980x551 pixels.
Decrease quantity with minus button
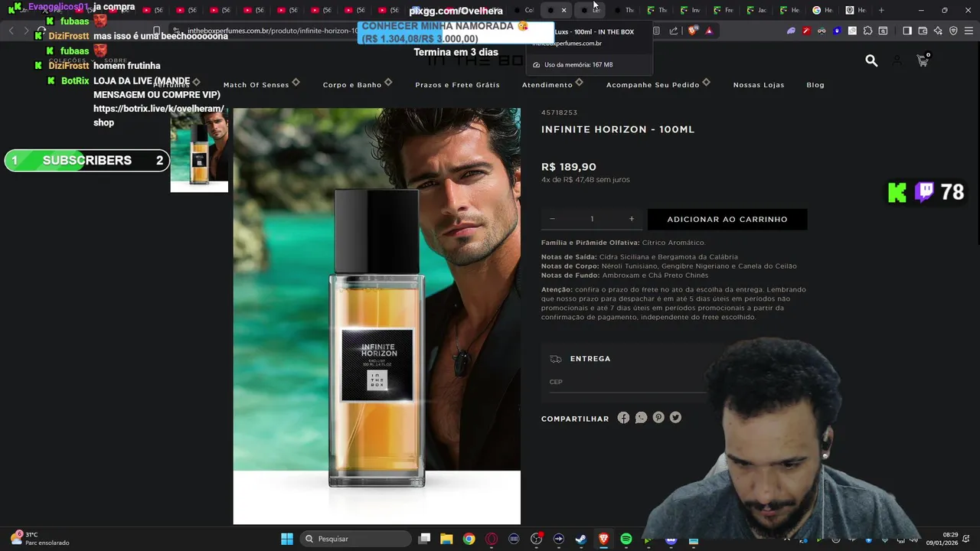click(552, 219)
